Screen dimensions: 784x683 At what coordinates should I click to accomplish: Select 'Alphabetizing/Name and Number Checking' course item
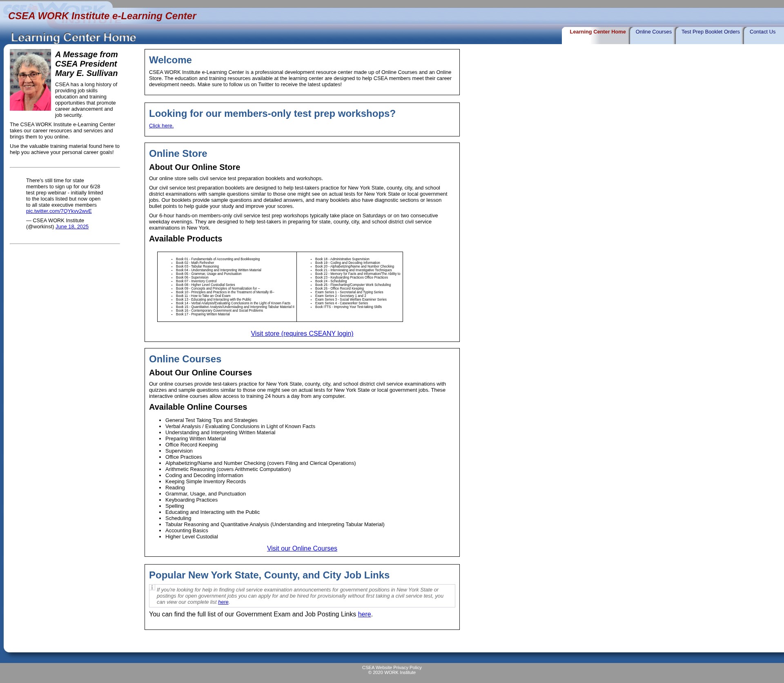pyautogui.click(x=261, y=463)
